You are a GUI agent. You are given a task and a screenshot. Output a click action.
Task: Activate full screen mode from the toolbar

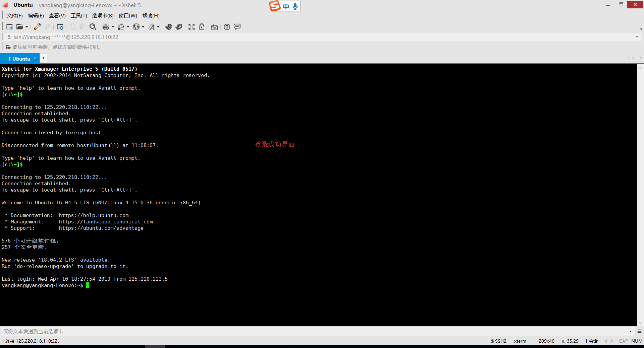pyautogui.click(x=191, y=27)
